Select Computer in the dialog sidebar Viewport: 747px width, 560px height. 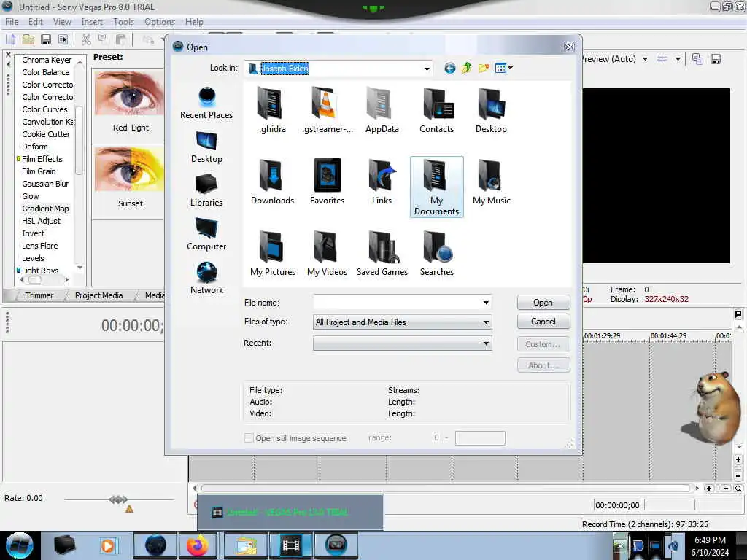[x=206, y=234]
